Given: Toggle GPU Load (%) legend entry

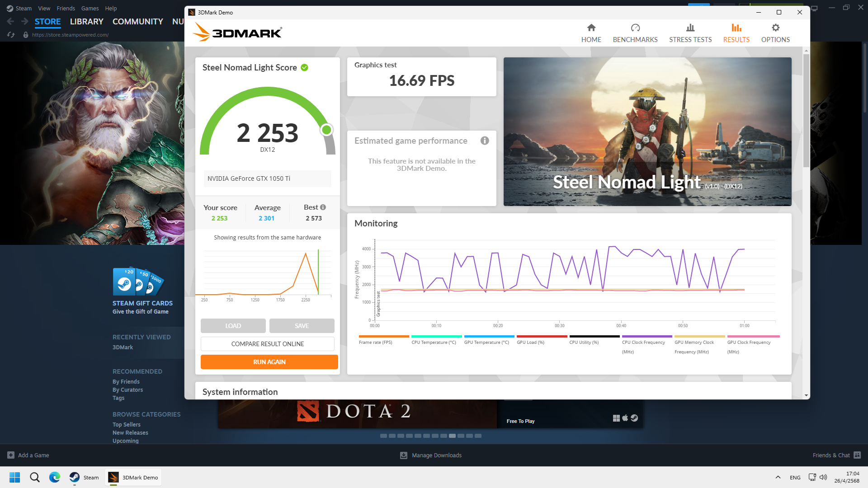Looking at the screenshot, I should [542, 340].
